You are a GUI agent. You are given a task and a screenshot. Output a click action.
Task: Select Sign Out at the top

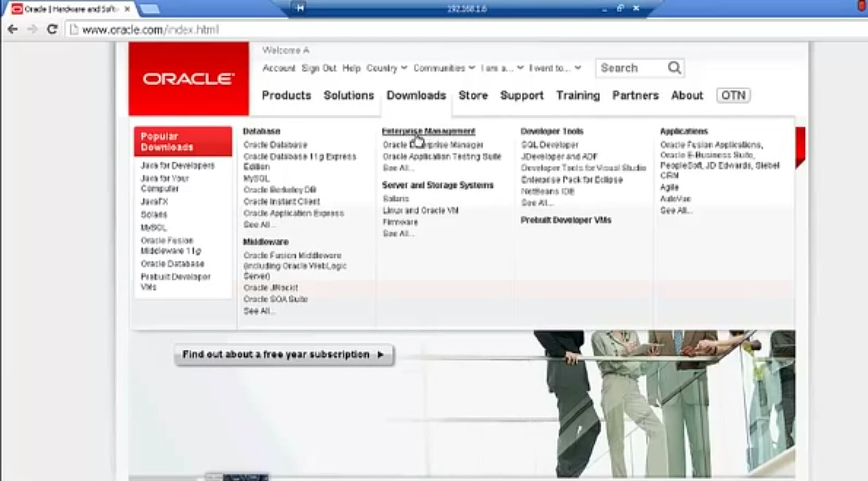coord(319,68)
